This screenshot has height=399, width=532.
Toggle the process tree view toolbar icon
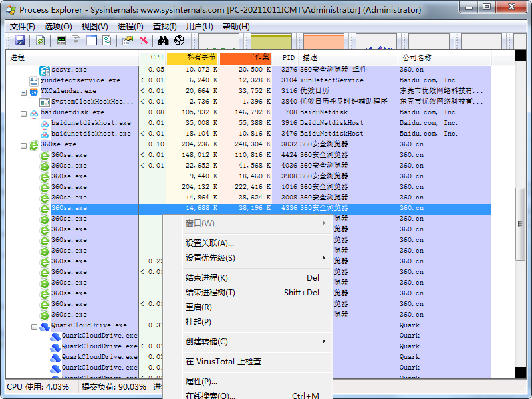76,41
